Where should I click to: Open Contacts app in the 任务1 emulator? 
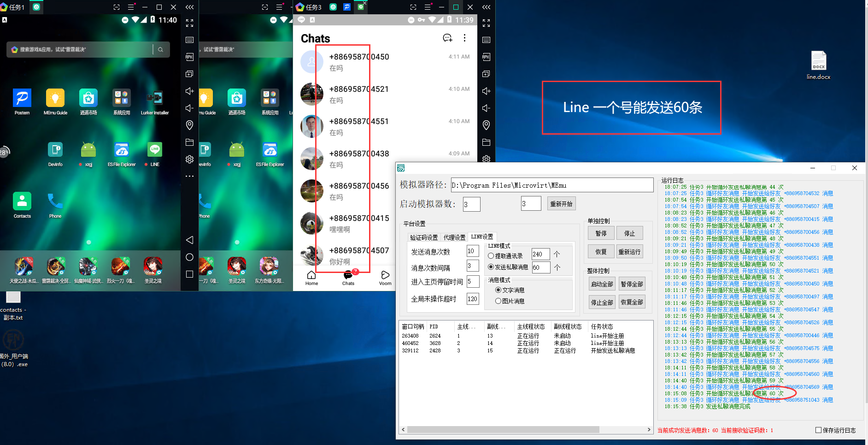pos(22,202)
